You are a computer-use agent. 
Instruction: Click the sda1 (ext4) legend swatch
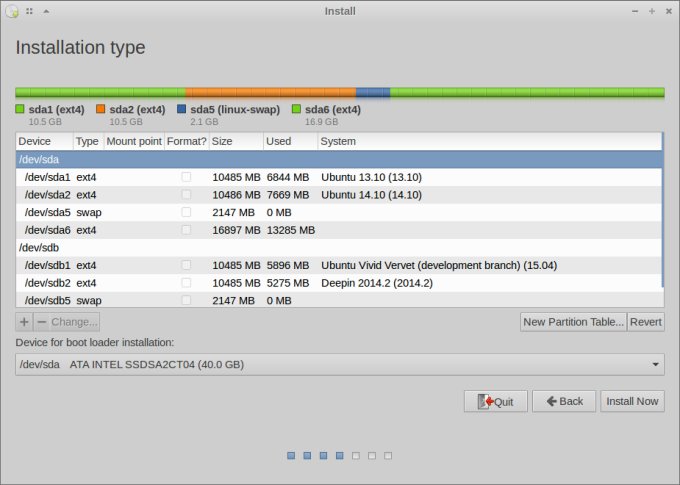click(x=20, y=109)
